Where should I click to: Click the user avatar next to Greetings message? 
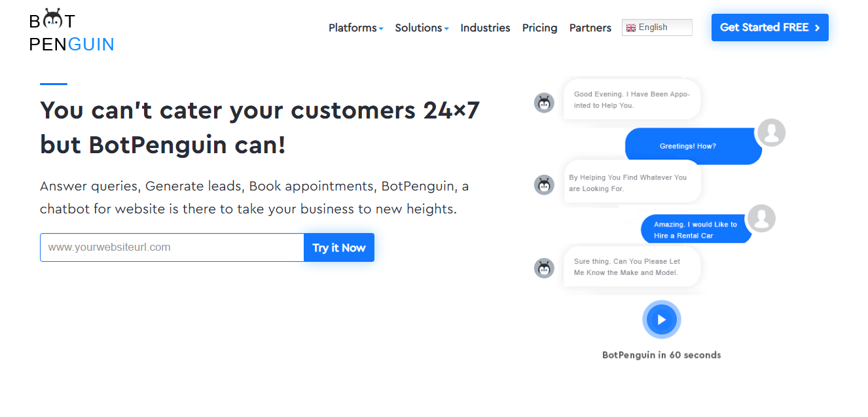pos(771,132)
